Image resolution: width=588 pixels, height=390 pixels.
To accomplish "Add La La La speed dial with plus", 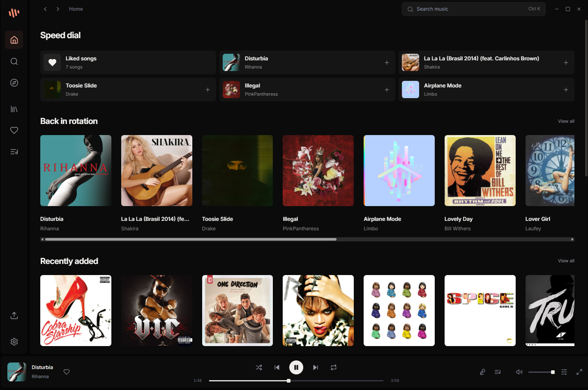I will pos(566,62).
